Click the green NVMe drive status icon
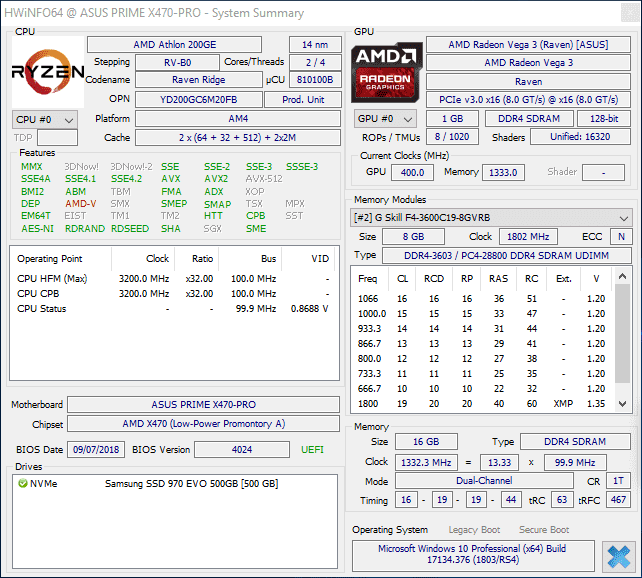 pyautogui.click(x=23, y=483)
